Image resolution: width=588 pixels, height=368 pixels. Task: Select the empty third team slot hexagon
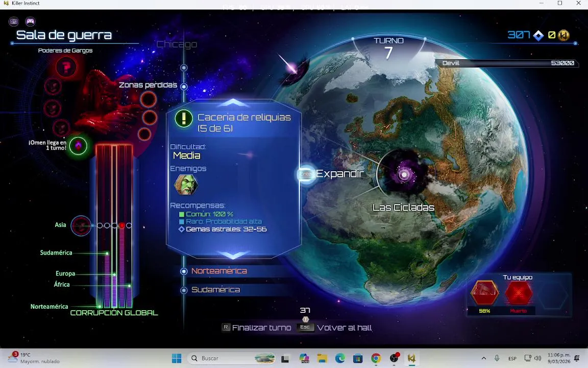(552, 295)
